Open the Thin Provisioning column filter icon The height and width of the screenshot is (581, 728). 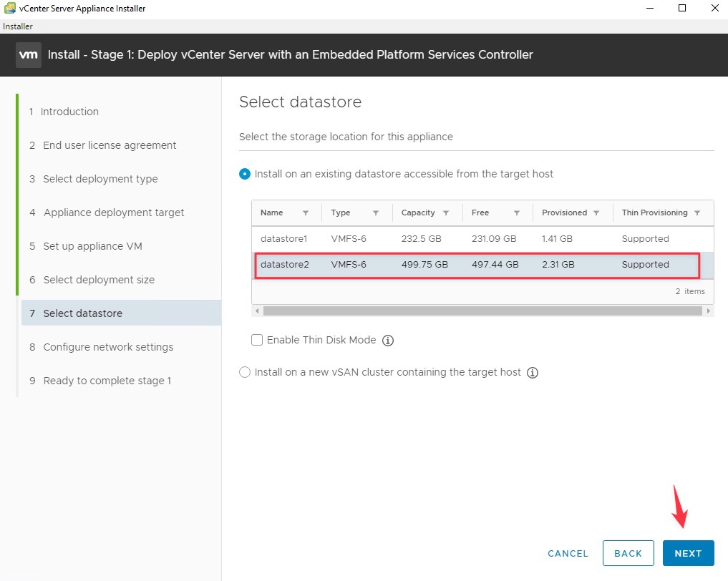(697, 213)
